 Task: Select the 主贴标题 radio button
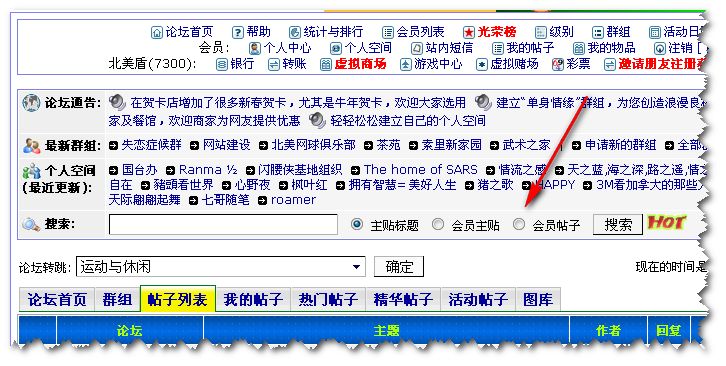357,224
